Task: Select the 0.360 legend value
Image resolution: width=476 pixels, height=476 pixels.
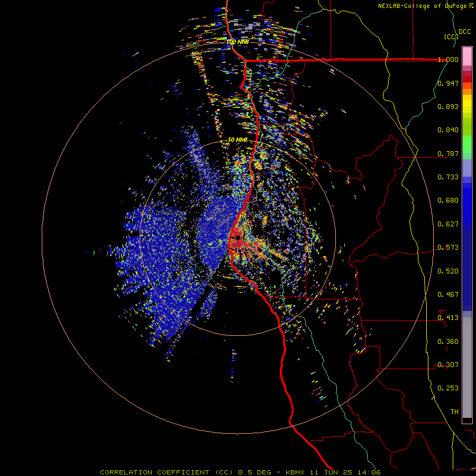Action: point(448,342)
